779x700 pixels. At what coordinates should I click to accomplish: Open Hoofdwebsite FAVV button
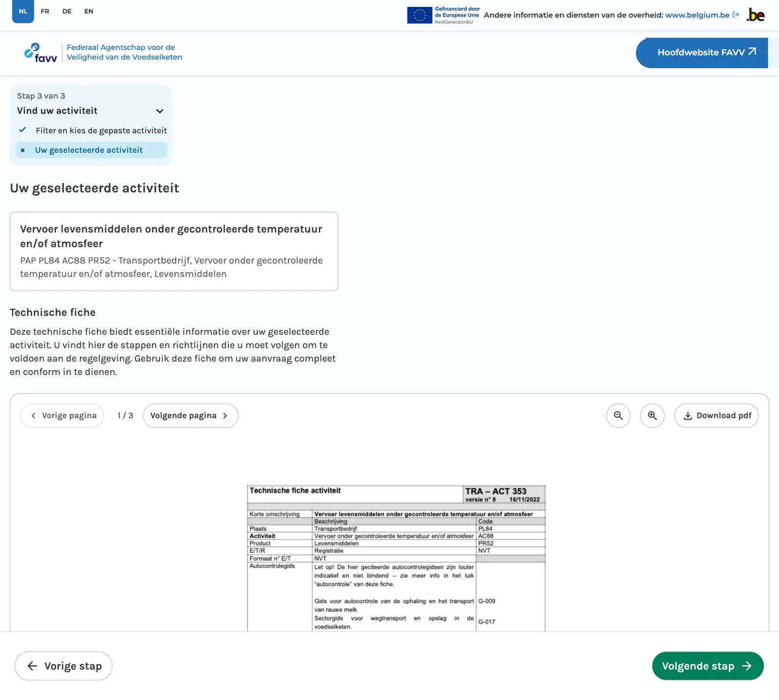[702, 53]
